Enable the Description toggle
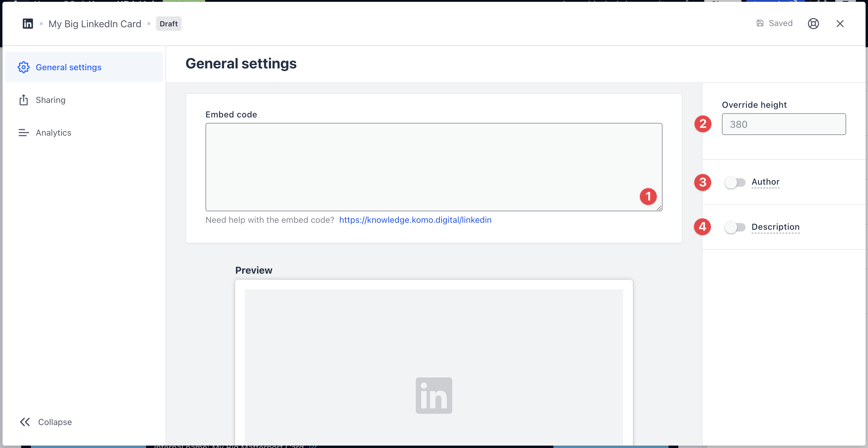This screenshot has width=868, height=448. click(735, 227)
